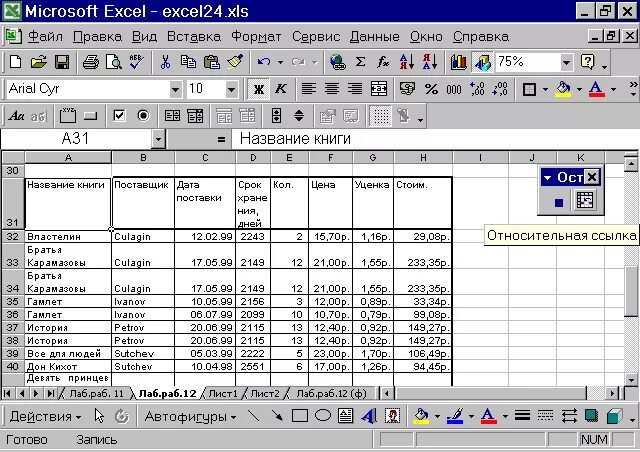Click the fill color paint bucket on formatting toolbar

click(x=564, y=89)
